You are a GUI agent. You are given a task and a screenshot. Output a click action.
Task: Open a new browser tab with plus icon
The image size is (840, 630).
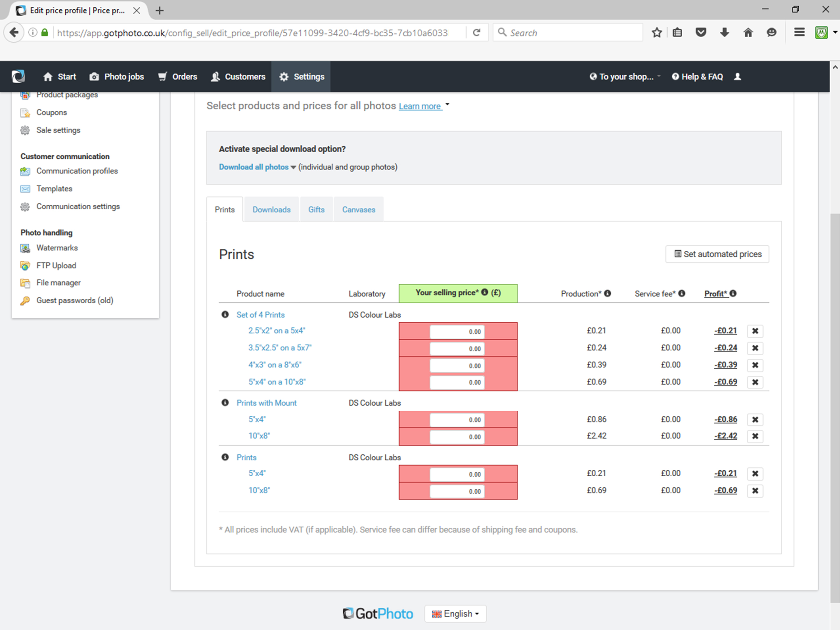click(160, 11)
